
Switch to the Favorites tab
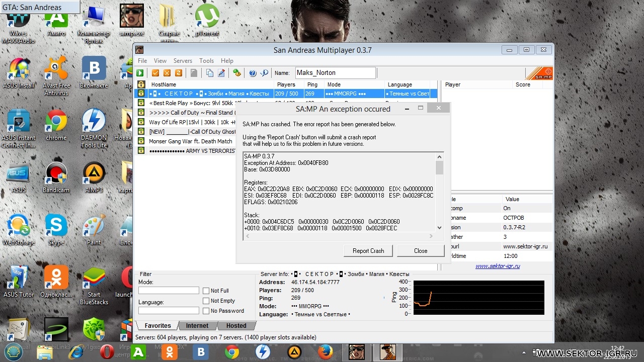158,326
